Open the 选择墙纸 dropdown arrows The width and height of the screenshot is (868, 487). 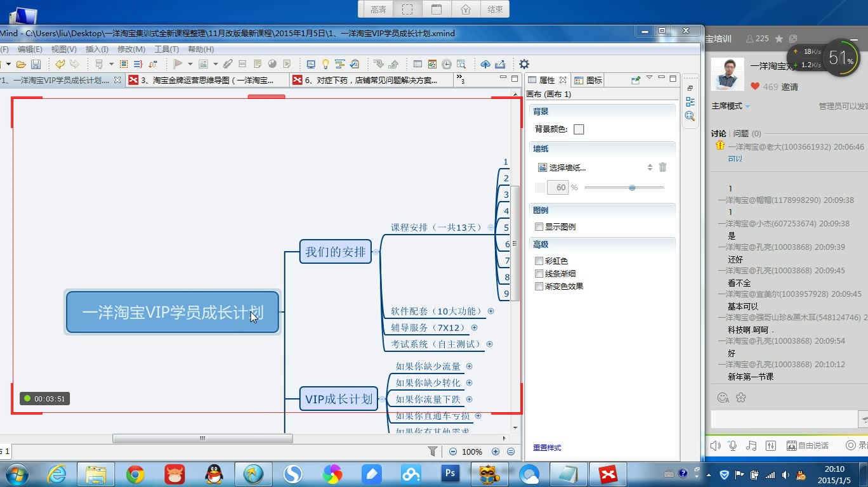coord(650,167)
